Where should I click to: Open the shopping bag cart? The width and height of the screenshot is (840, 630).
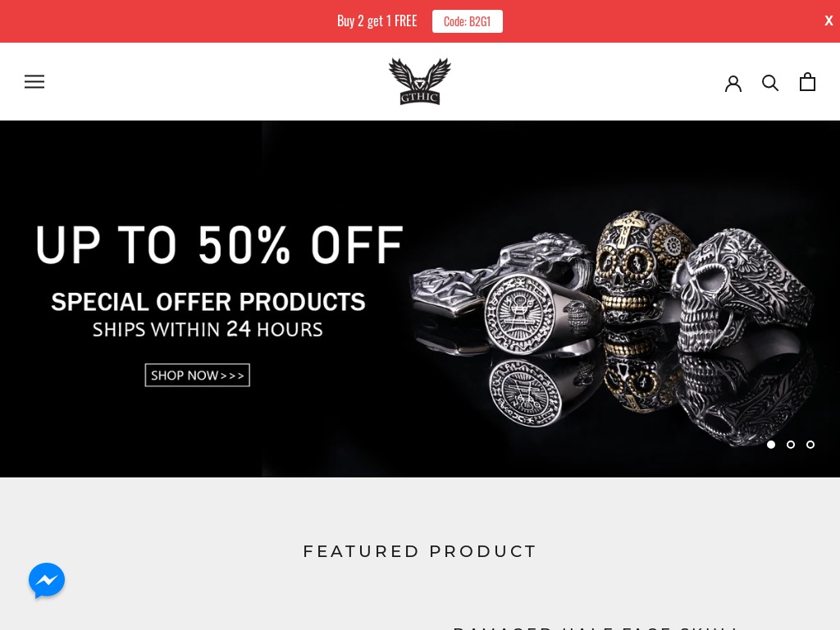click(x=807, y=82)
